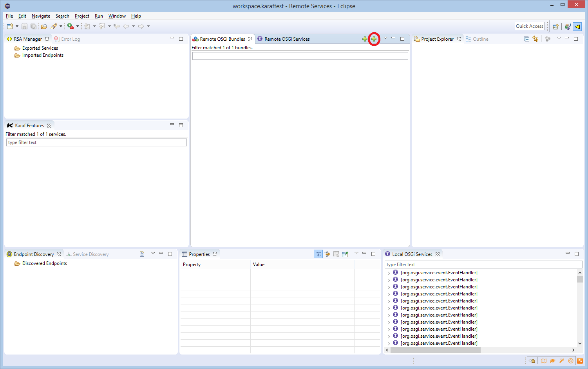Screen dimensions: 588x369
Task: Open the Back history dropdown arrow
Action: click(x=133, y=26)
